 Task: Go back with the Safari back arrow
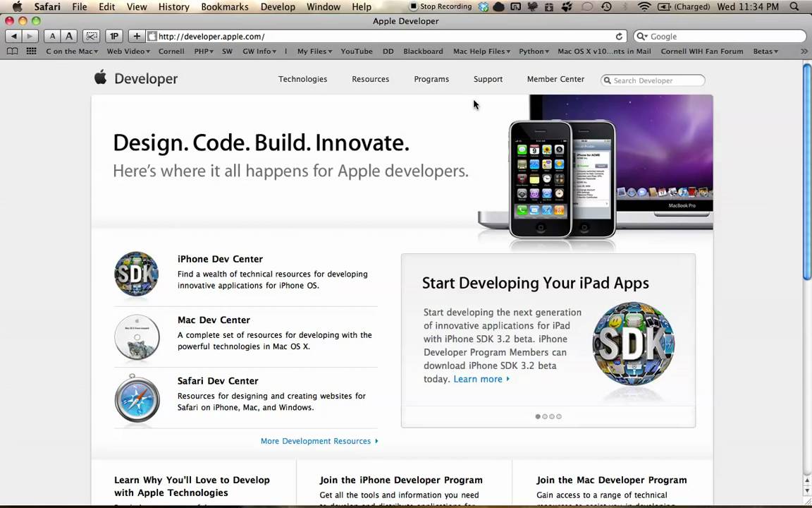(14, 36)
